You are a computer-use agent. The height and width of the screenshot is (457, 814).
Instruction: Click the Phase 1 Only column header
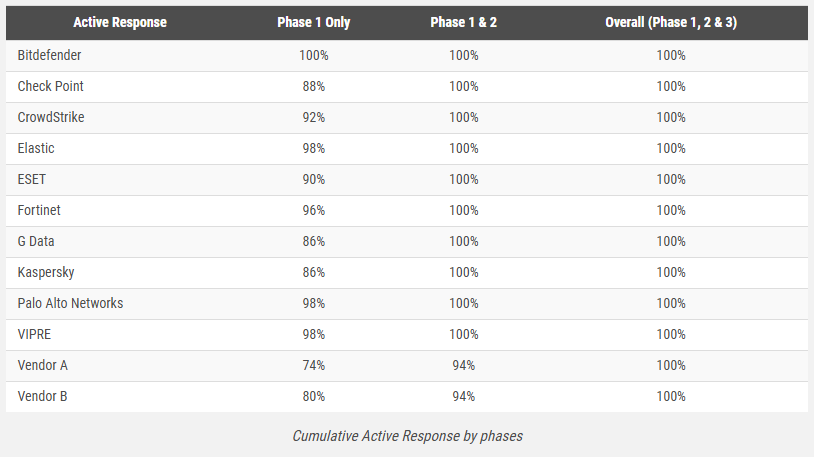314,22
